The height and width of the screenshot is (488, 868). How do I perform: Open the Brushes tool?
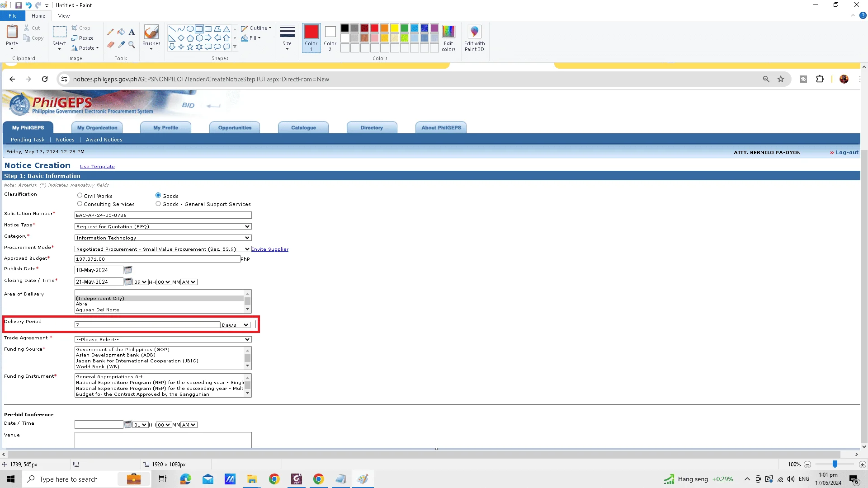151,37
